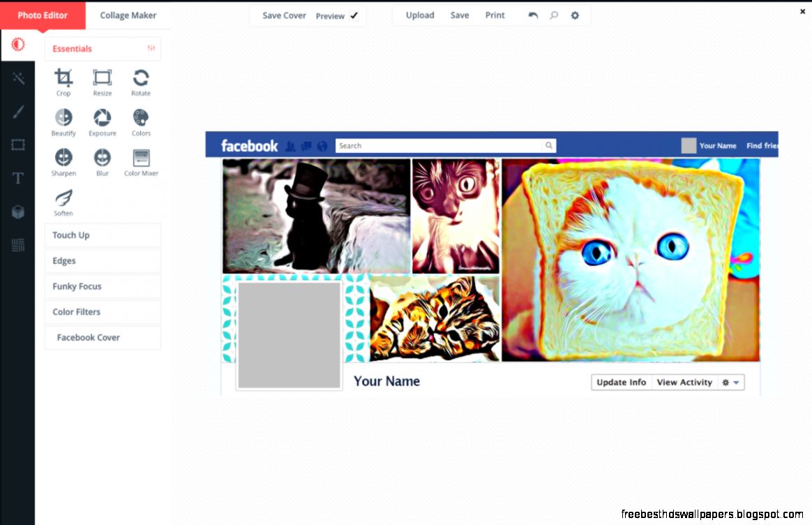Image resolution: width=812 pixels, height=525 pixels.
Task: Click the Facebook friends icon in mockup
Action: pos(290,147)
